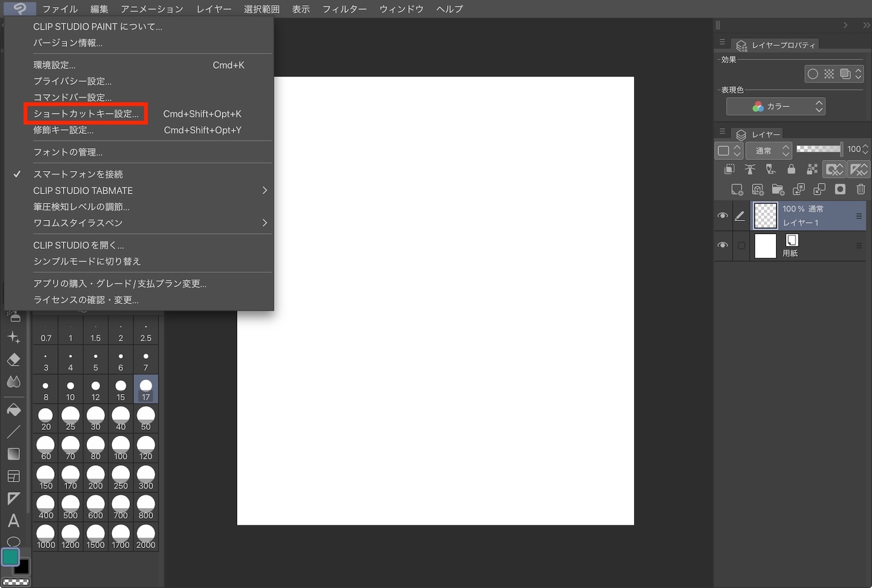Image resolution: width=872 pixels, height=588 pixels.
Task: Click レイヤー 1 thumbnail
Action: tap(766, 216)
